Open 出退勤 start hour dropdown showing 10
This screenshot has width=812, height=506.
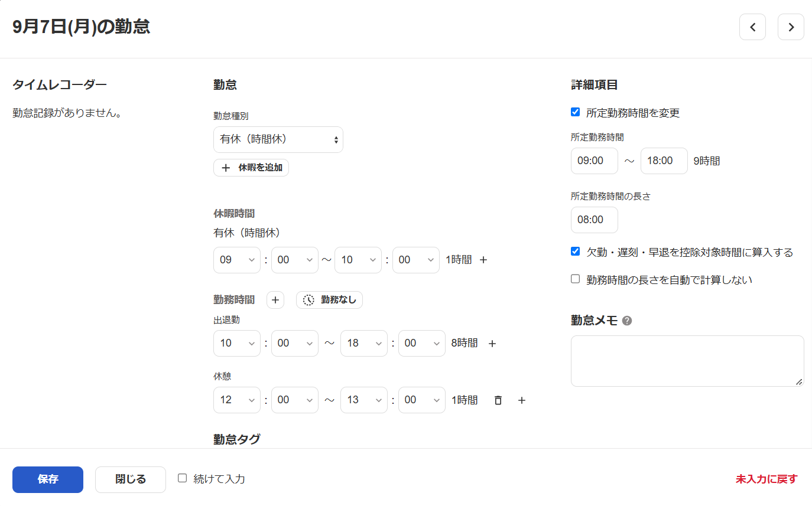[237, 343]
